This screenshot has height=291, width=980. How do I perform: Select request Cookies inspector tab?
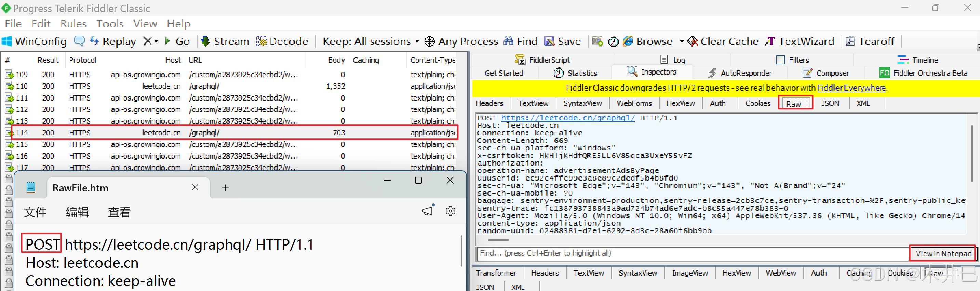click(757, 103)
